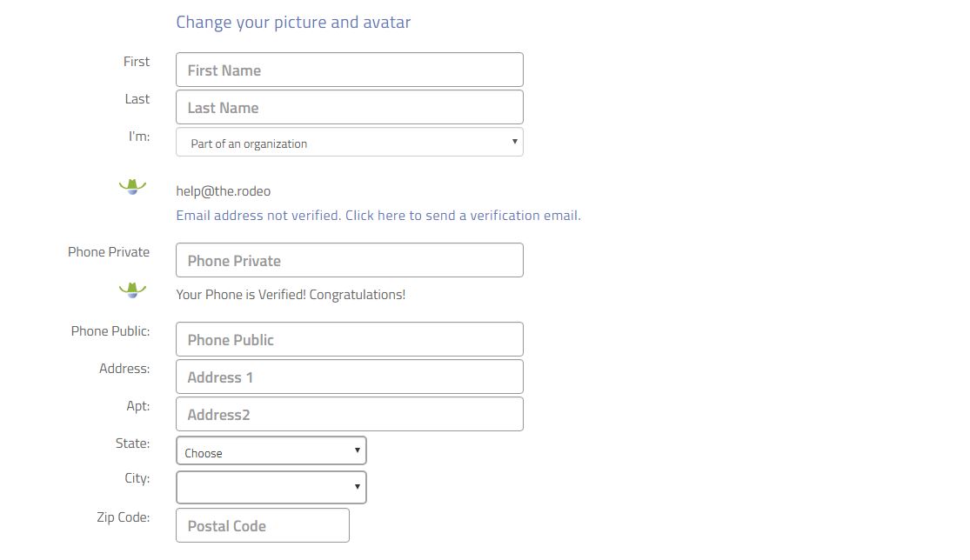The image size is (970, 560).
Task: Select the Phone Private text box
Action: tap(350, 260)
